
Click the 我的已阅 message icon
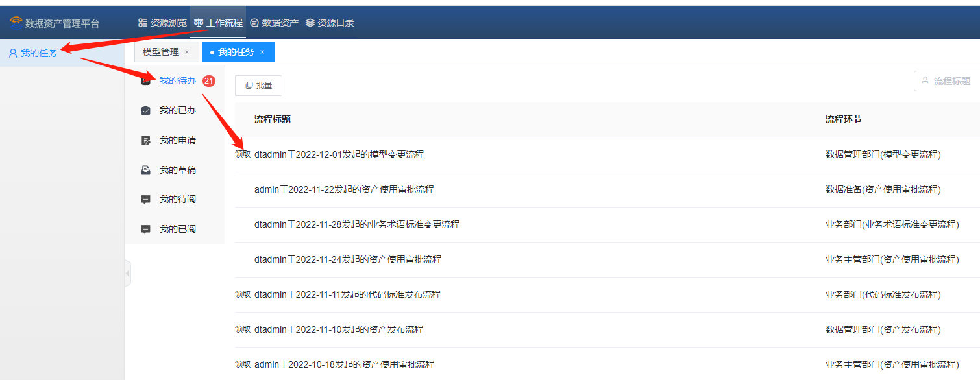(x=146, y=230)
